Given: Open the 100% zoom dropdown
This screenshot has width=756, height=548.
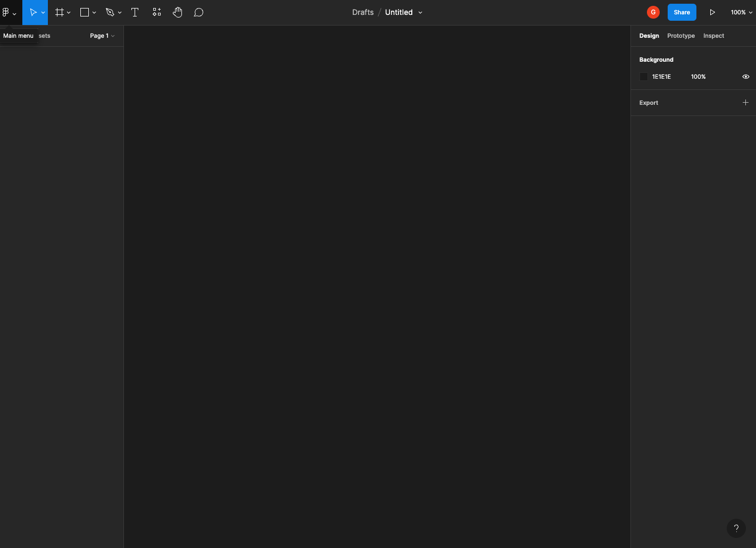Looking at the screenshot, I should click(x=742, y=12).
